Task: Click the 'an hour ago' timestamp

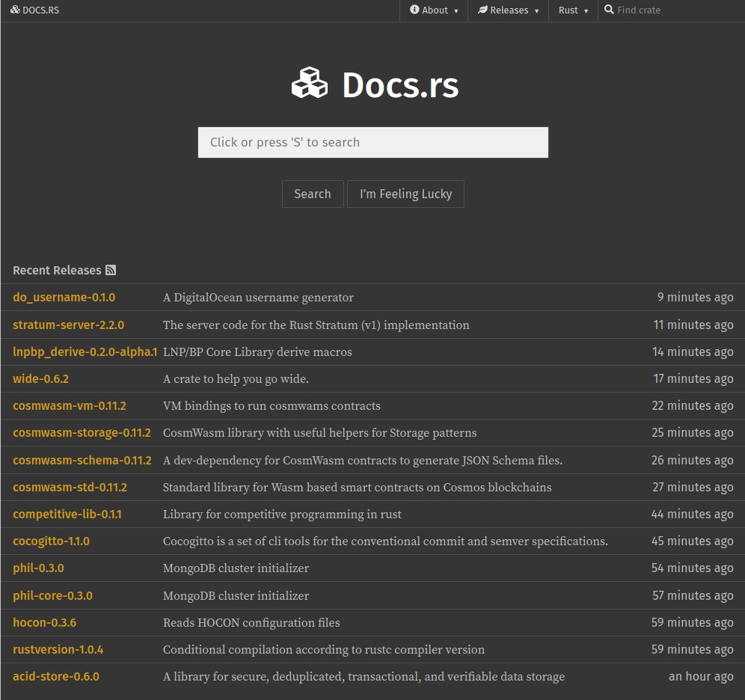Action: (x=701, y=677)
